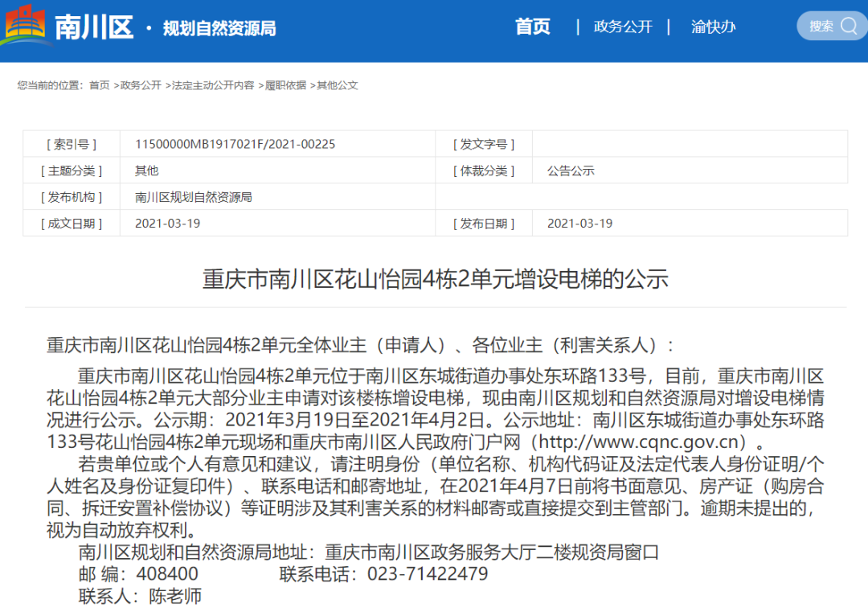Screen dimensions: 868x608
Task: Click the 其他 topic category value
Action: pos(147,170)
